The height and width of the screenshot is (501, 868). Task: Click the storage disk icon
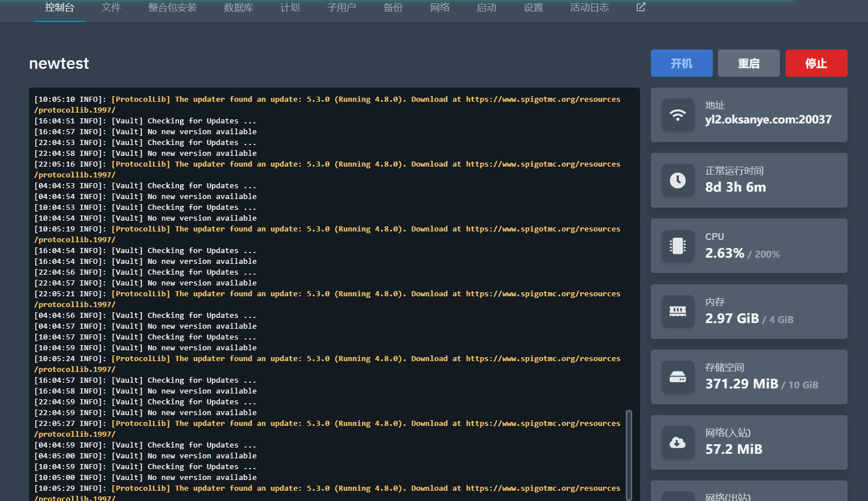pyautogui.click(x=678, y=377)
